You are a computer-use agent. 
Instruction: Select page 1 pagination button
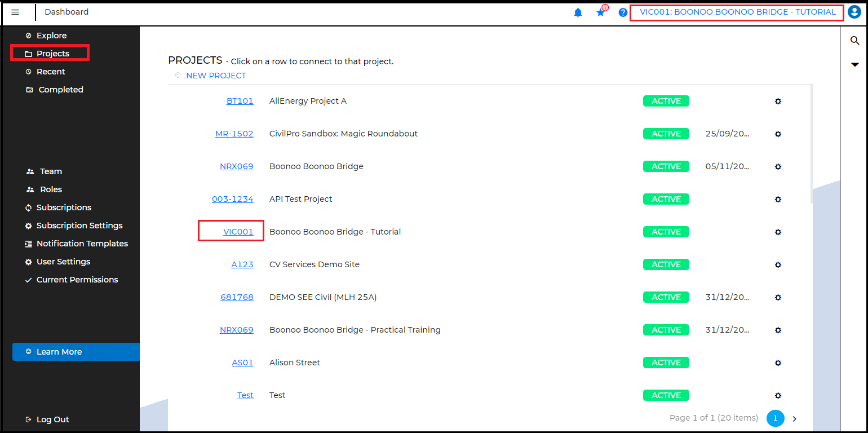[x=775, y=418]
